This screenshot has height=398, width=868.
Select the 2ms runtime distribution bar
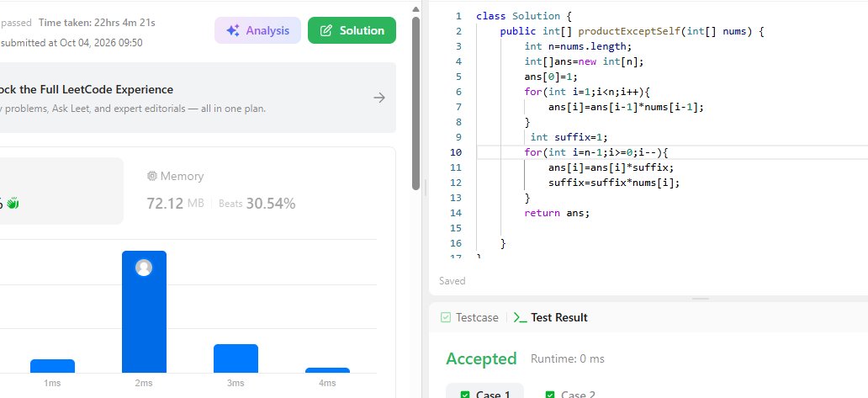tap(144, 311)
